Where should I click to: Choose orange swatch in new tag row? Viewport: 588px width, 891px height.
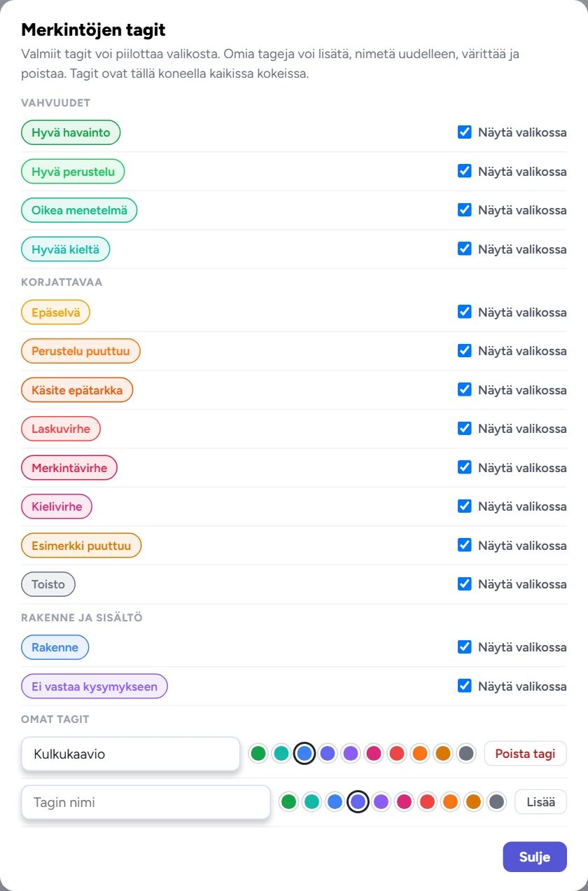point(450,801)
